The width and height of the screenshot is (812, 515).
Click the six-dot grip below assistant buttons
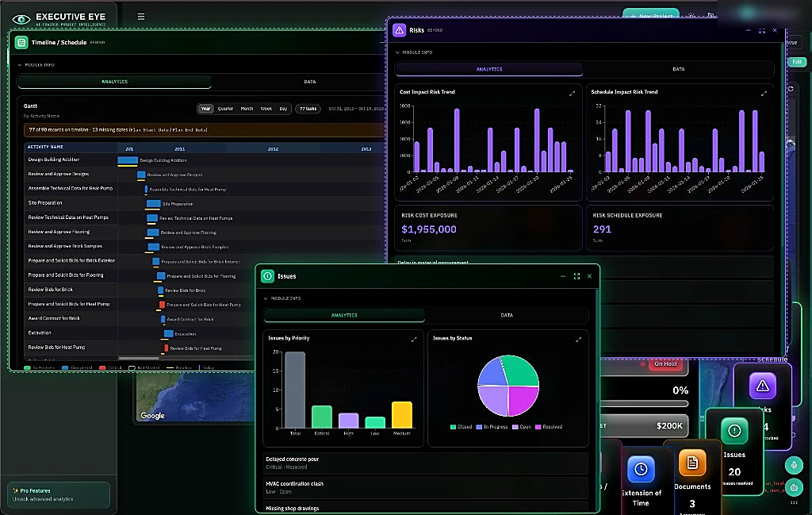pos(794,503)
